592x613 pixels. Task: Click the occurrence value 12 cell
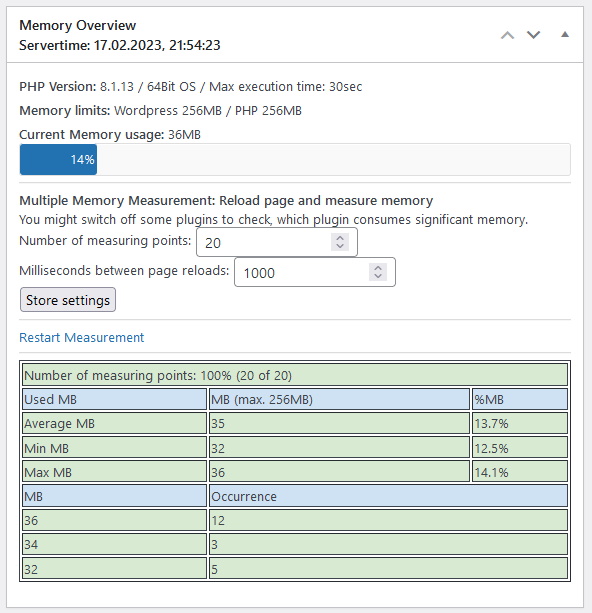click(x=388, y=520)
